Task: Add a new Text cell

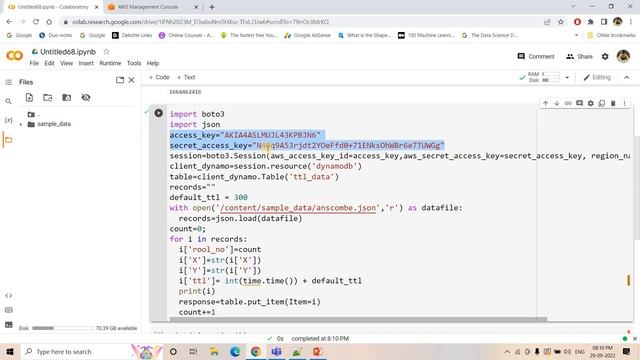Action: [186, 77]
